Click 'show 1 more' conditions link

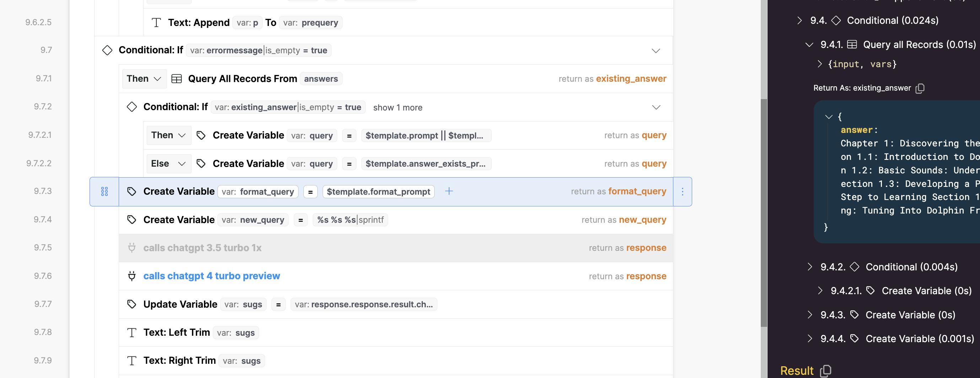398,108
